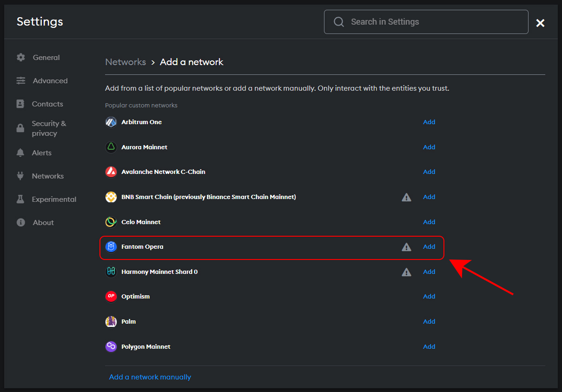
Task: Add the Polygon Mainnet network
Action: click(429, 347)
